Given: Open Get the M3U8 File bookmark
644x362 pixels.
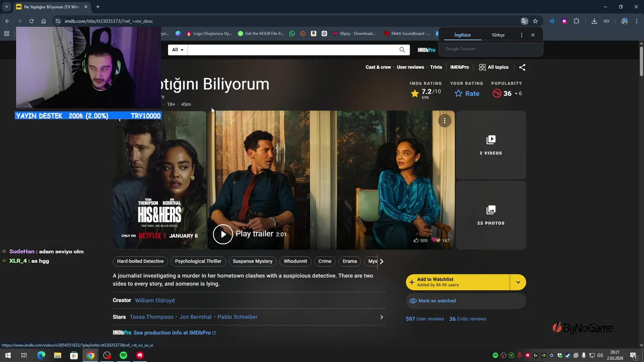Looking at the screenshot, I should (261, 34).
